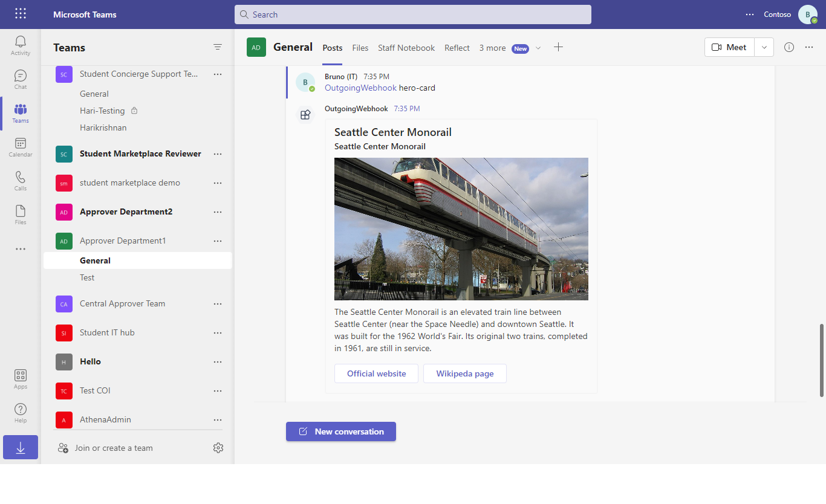Screen dimensions: 826x504
Task: Click the filter teams icon
Action: [x=218, y=47]
